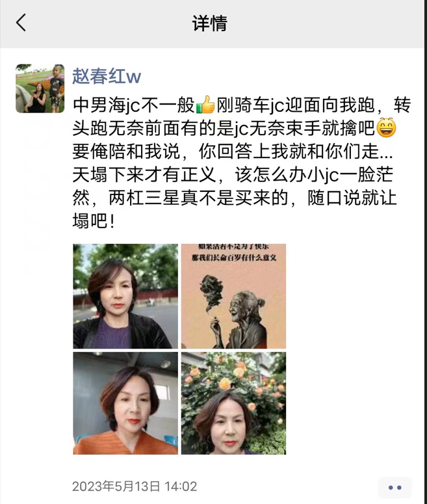Open the username link 赵春红w
427x504 pixels.
pyautogui.click(x=107, y=76)
